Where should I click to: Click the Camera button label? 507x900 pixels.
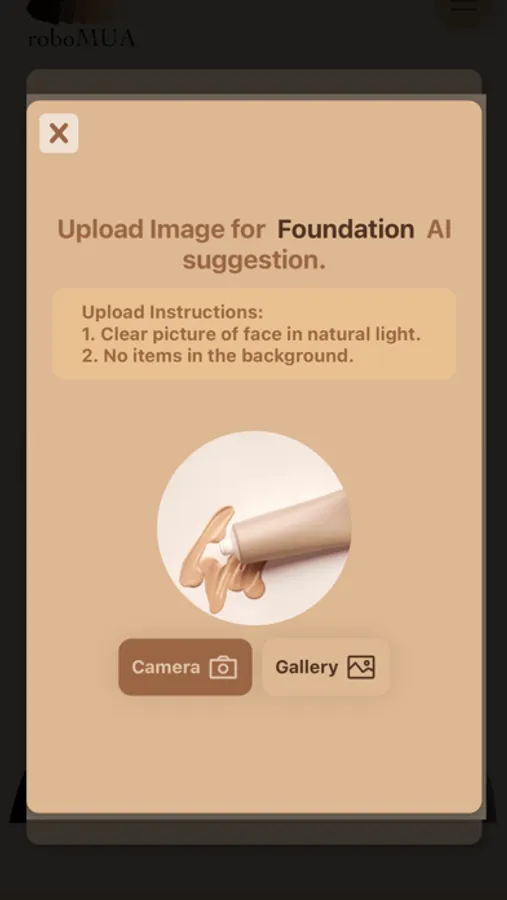click(x=166, y=667)
